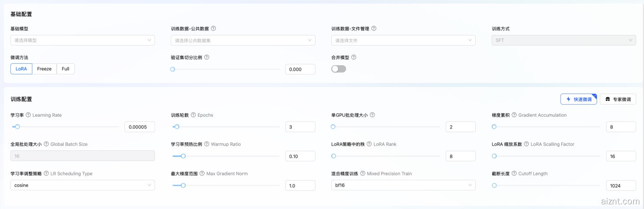The image size is (644, 209).
Task: Click the Cutoff Length input field
Action: coord(621,185)
